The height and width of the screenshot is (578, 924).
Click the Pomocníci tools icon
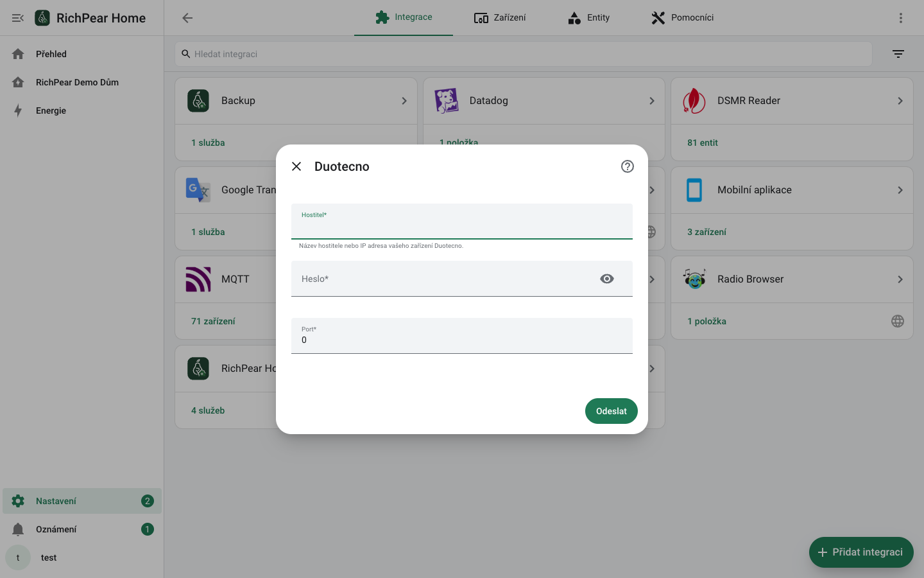(x=658, y=18)
